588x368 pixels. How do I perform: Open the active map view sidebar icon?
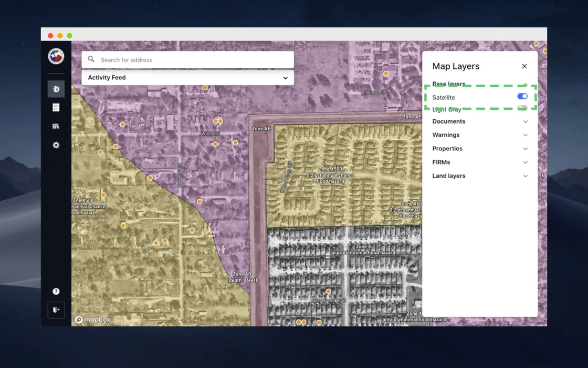pos(56,89)
